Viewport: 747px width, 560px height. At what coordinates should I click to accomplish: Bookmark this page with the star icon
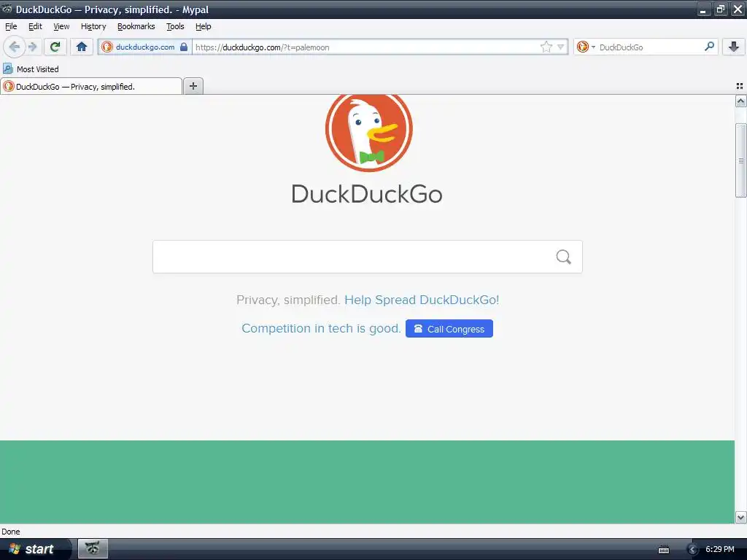pos(546,47)
